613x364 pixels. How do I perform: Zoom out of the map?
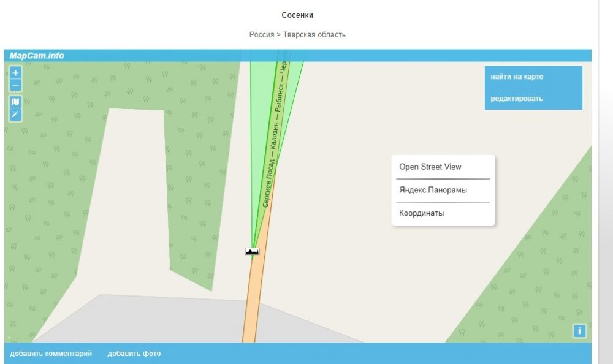[15, 85]
